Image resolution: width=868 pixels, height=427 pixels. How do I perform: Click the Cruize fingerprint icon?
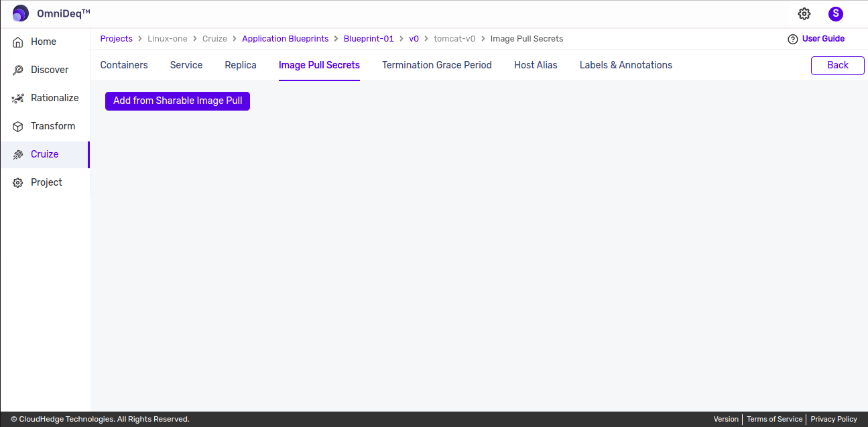pos(18,154)
